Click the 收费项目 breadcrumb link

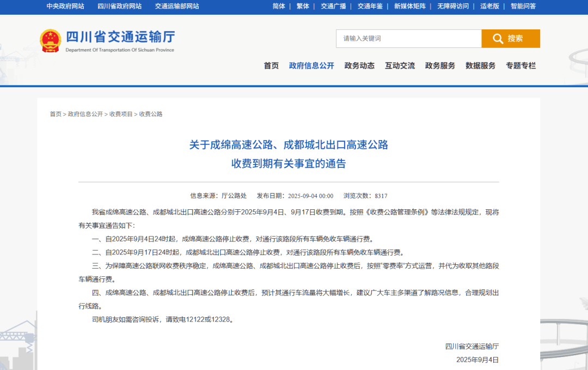[121, 114]
